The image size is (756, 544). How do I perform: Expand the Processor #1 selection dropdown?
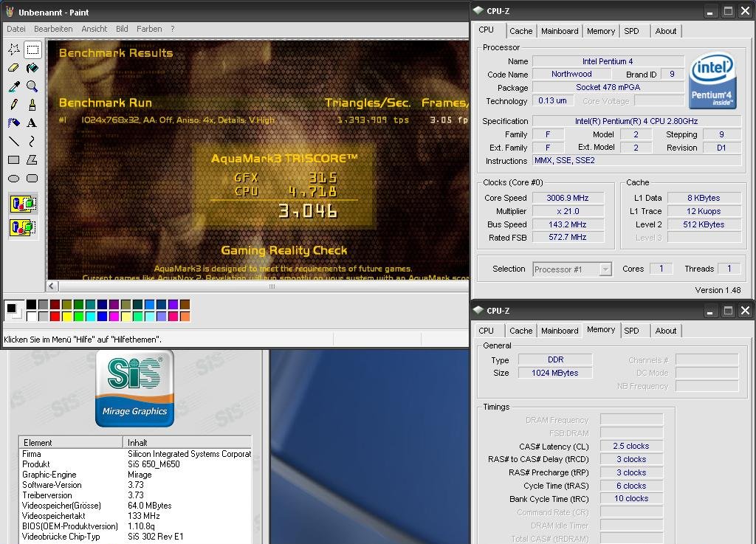[605, 269]
